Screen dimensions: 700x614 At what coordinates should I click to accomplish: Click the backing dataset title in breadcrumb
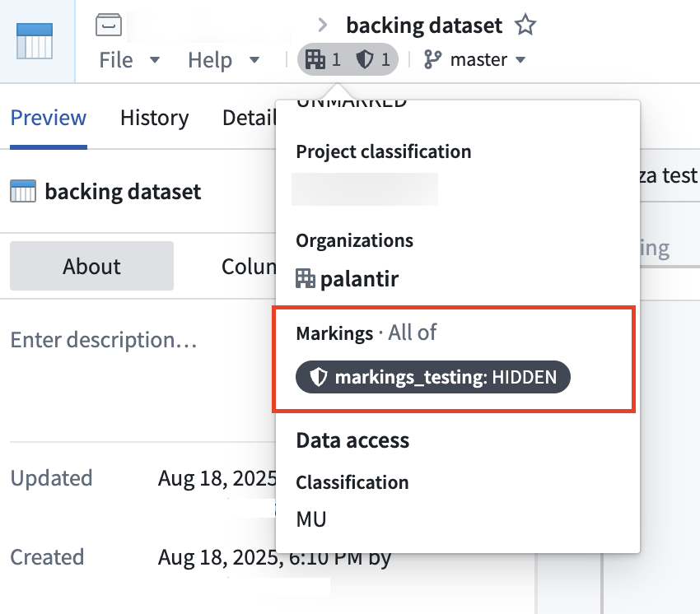coord(424,25)
